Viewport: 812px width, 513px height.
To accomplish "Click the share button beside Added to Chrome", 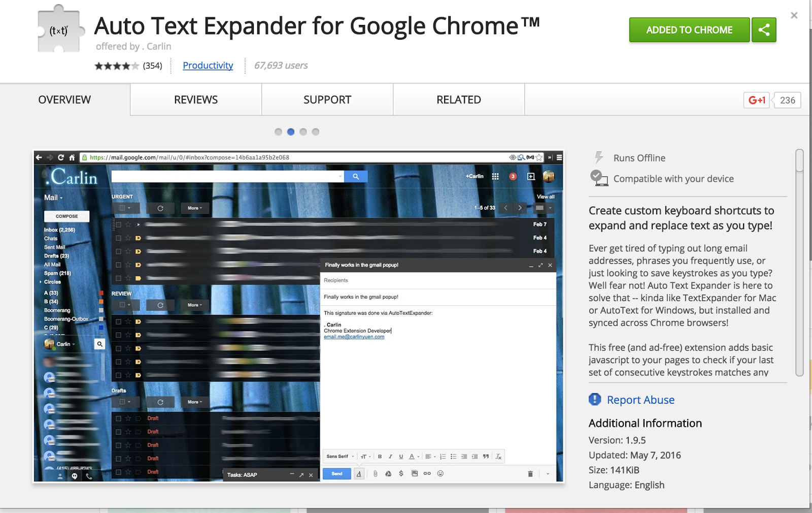I will [764, 30].
